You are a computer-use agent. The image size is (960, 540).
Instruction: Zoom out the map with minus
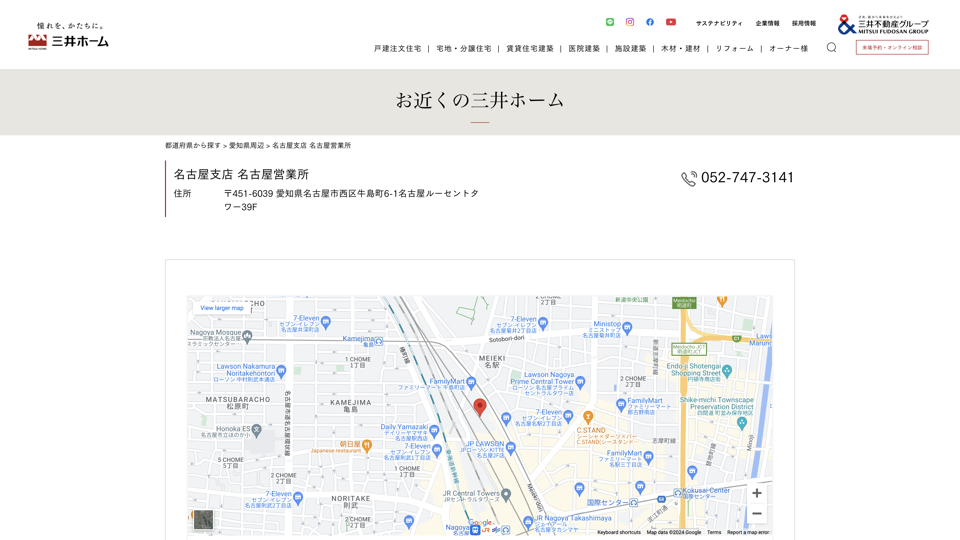pos(757,514)
